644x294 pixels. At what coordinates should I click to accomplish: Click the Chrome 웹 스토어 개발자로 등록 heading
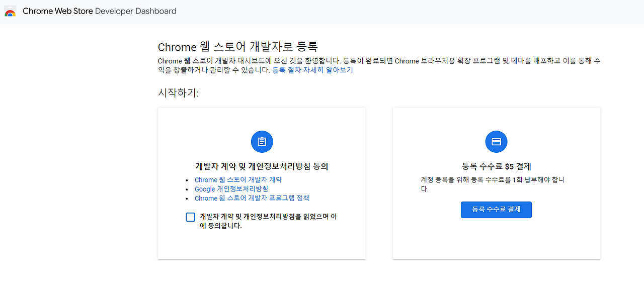pyautogui.click(x=238, y=47)
